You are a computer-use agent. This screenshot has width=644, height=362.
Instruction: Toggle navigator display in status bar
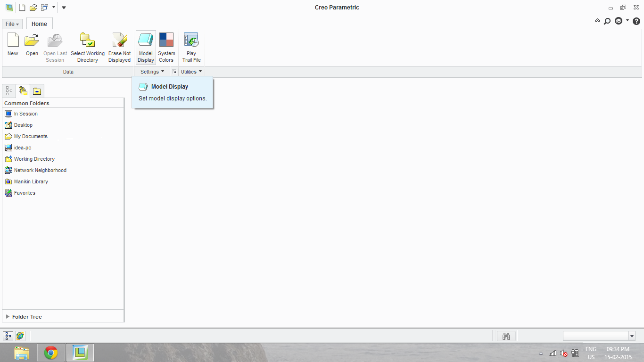coord(8,336)
